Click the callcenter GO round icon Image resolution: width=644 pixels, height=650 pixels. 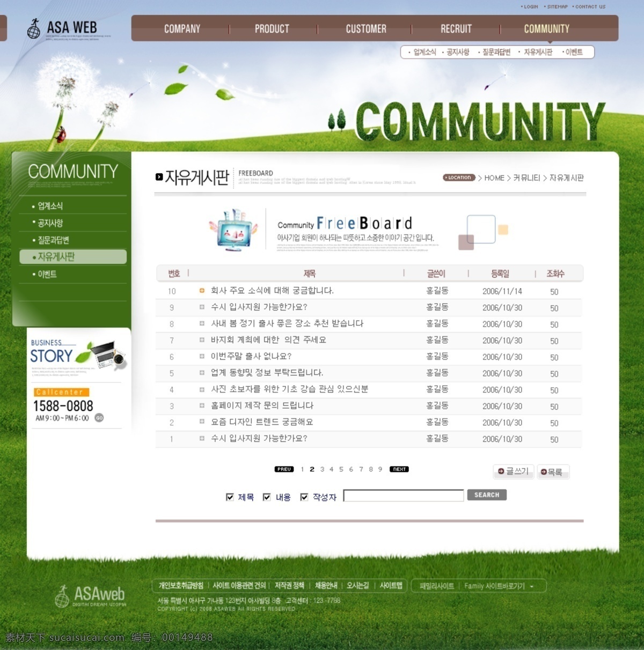(99, 418)
